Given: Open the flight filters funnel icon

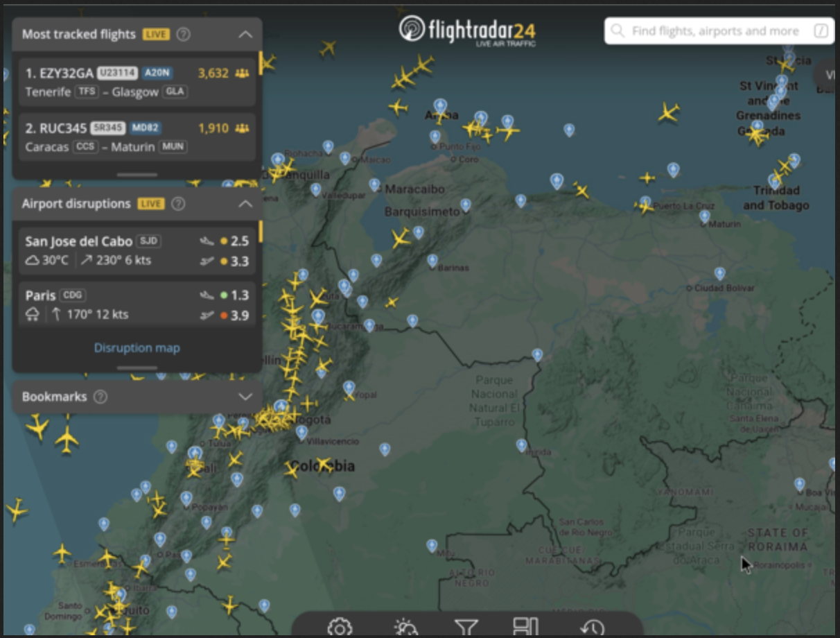Looking at the screenshot, I should 468,626.
